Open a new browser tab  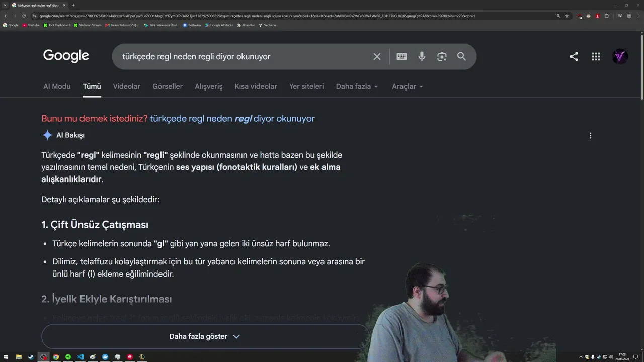click(x=73, y=5)
